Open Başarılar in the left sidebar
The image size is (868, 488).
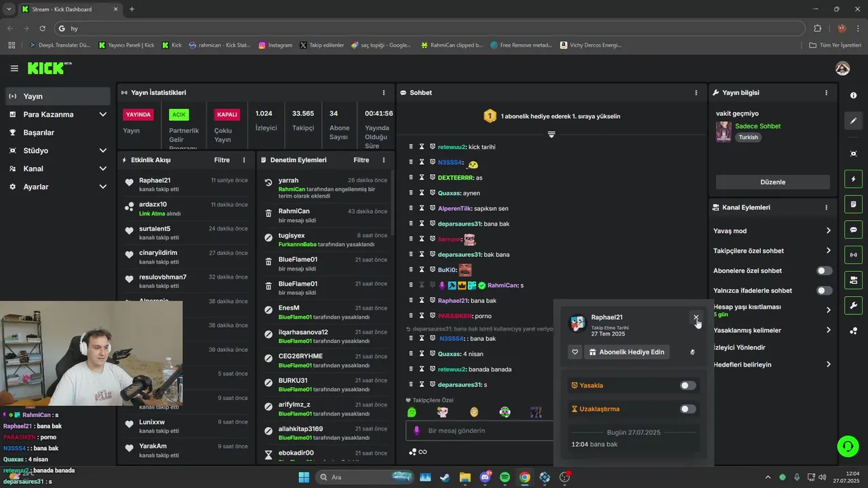tap(58, 133)
